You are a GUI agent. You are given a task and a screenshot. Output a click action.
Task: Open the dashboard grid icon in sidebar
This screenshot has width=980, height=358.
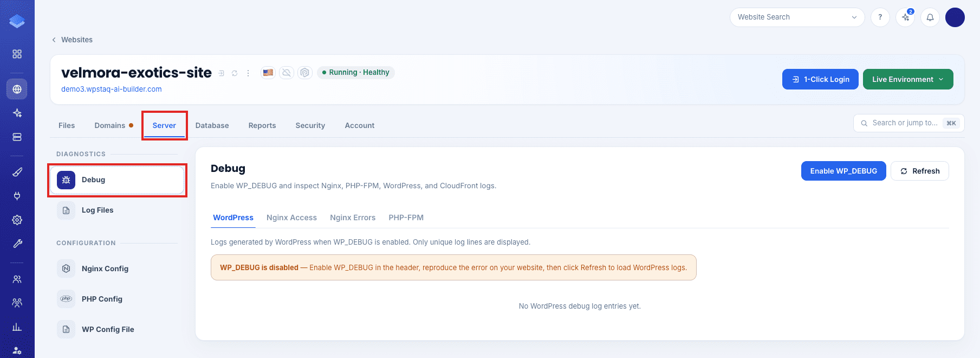[17, 54]
